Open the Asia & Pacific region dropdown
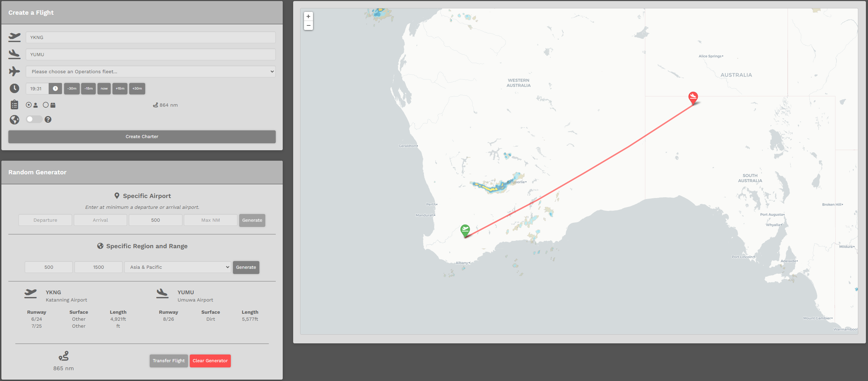868x381 pixels. pos(178,267)
